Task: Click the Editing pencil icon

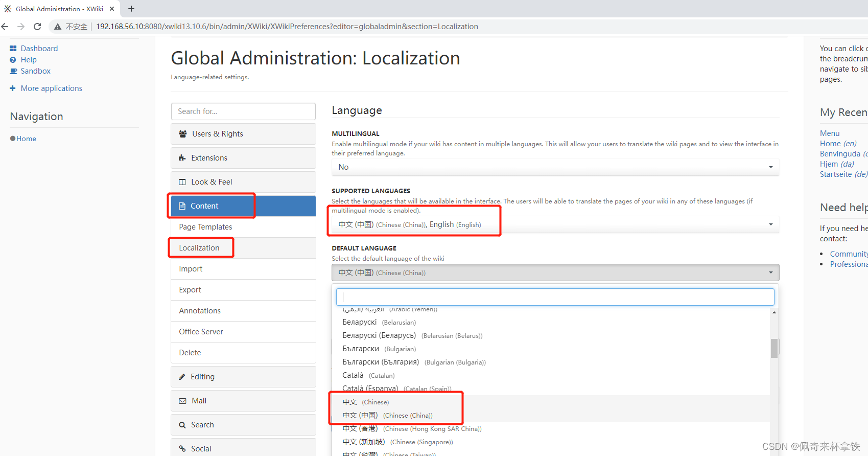Action: 182,377
